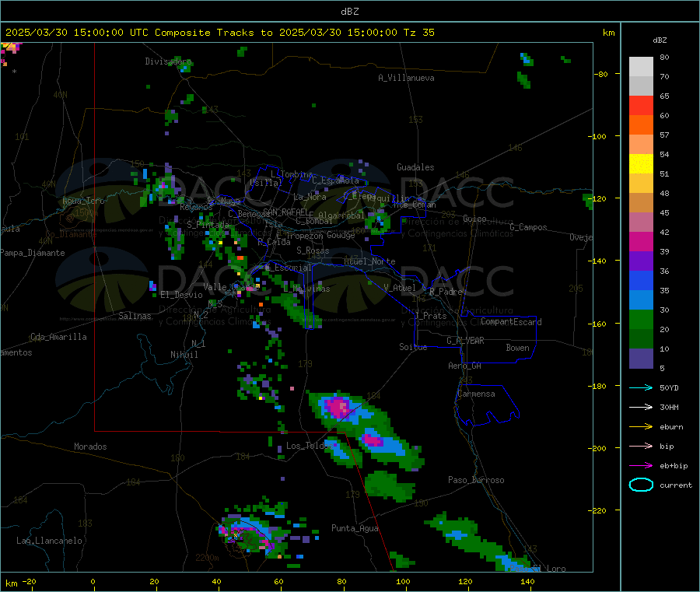Viewport: 700px width, 592px height.
Task: Pick the light blue 35-30 dBZ swatch
Action: [641, 300]
